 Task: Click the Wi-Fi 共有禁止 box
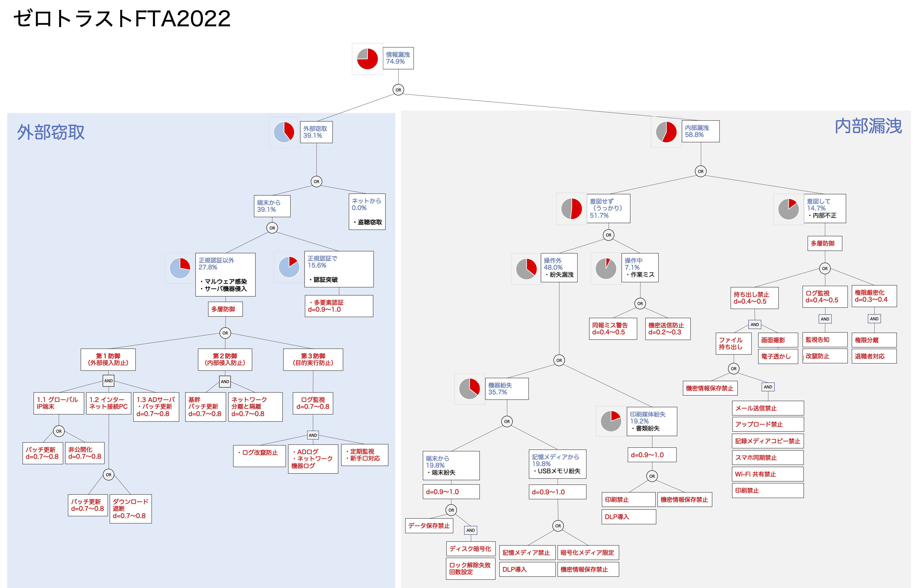[x=767, y=474]
